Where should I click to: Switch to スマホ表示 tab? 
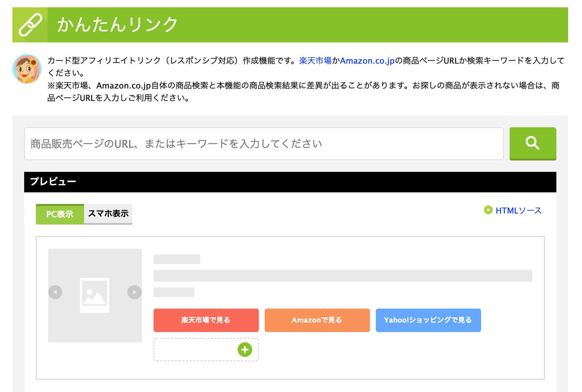108,214
